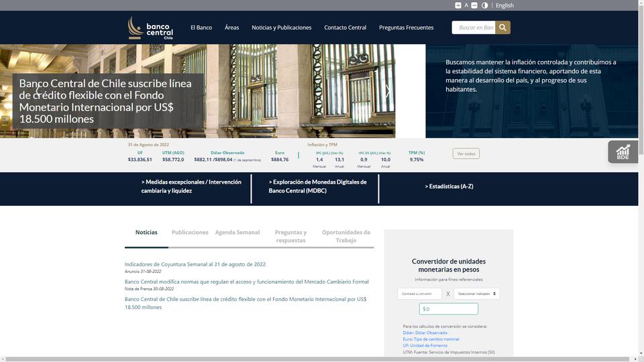644x362 pixels.
Task: Switch the site language to English
Action: pos(504,5)
